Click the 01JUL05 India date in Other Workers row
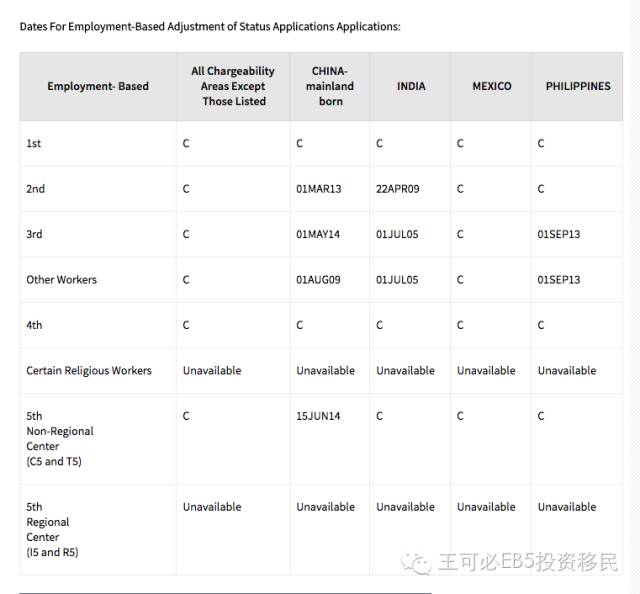The height and width of the screenshot is (594, 640). pos(397,280)
